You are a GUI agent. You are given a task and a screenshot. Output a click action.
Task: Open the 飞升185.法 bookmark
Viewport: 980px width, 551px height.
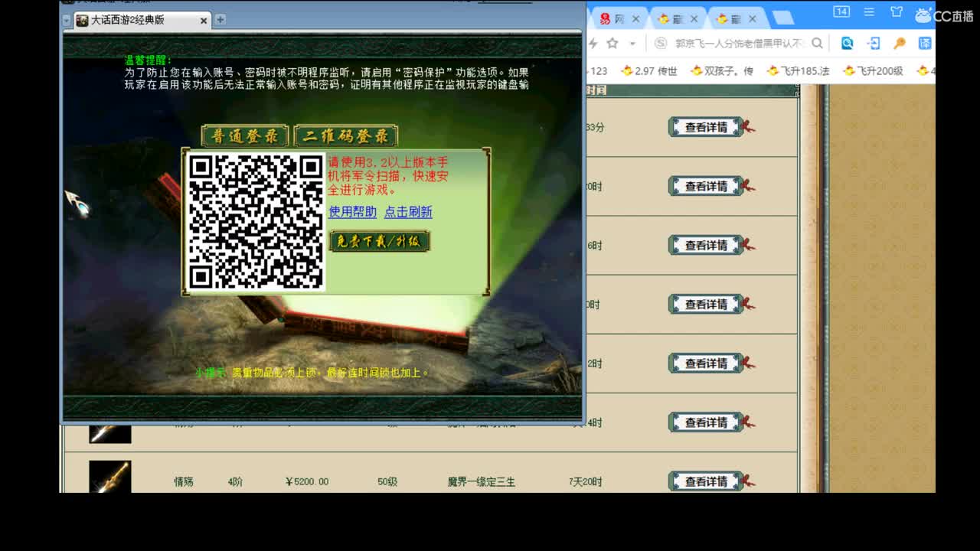pos(799,71)
